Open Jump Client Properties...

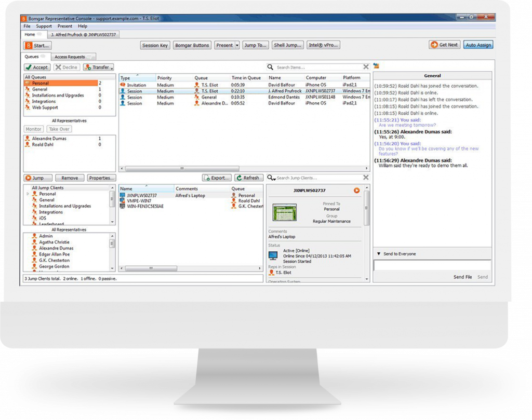101,178
